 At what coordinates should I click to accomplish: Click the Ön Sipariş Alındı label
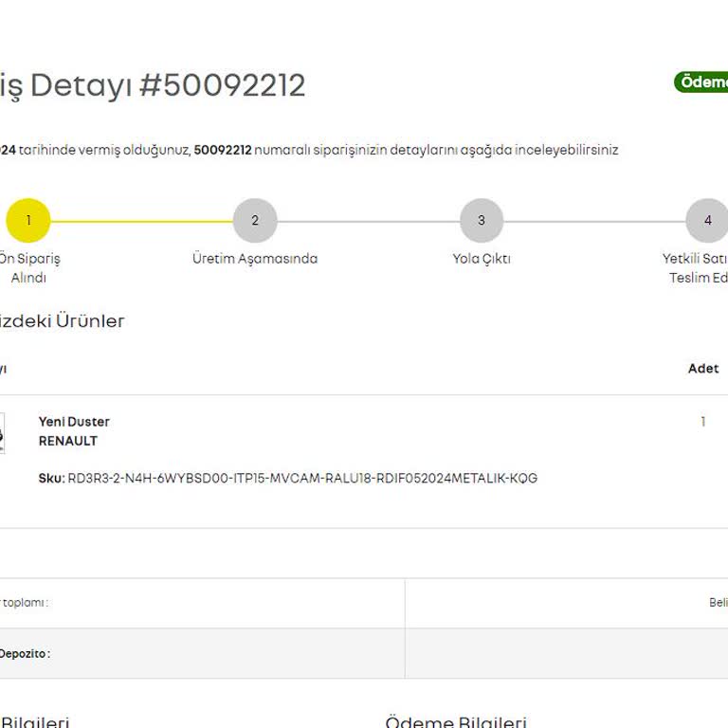click(x=28, y=268)
